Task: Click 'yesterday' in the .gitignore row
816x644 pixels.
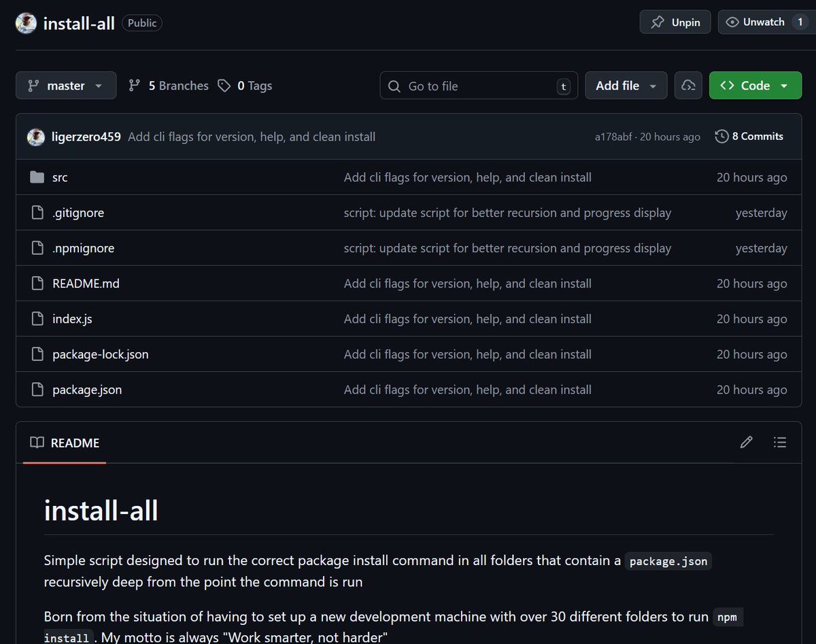Action: [x=761, y=213]
